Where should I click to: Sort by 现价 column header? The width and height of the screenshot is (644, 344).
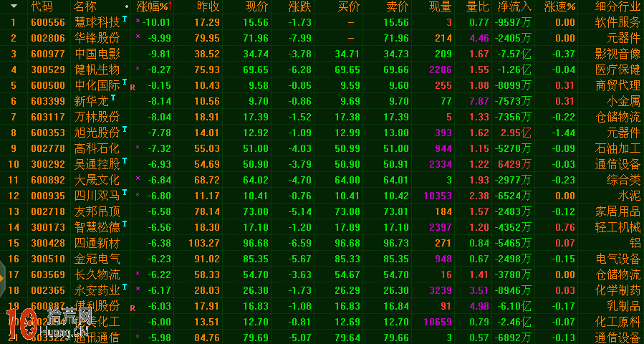[x=256, y=6]
